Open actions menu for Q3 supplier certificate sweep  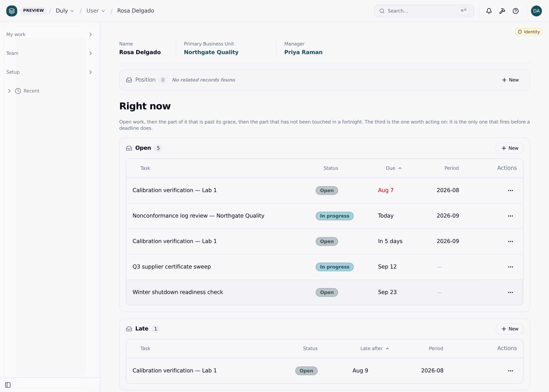tap(510, 267)
